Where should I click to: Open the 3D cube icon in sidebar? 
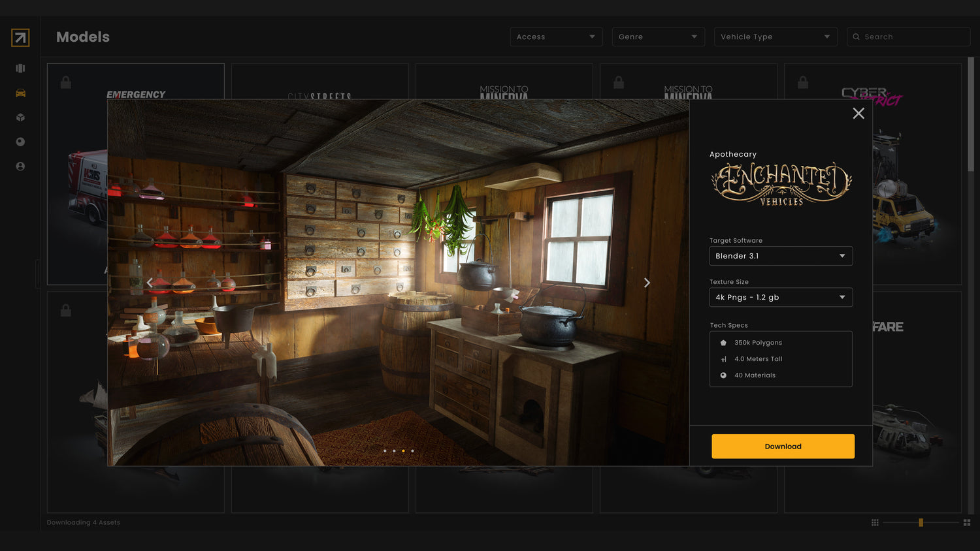tap(20, 118)
